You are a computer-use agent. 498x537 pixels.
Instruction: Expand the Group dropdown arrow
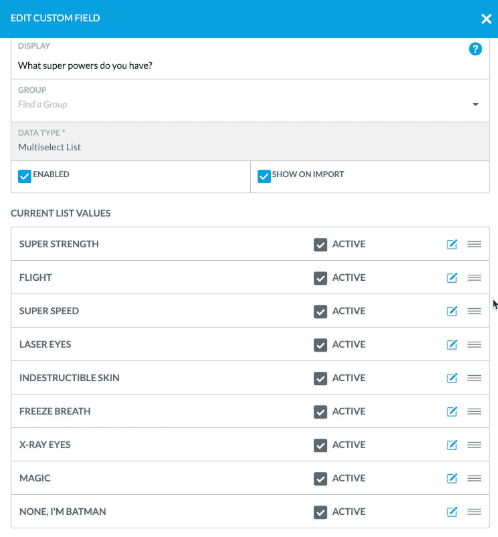click(475, 104)
